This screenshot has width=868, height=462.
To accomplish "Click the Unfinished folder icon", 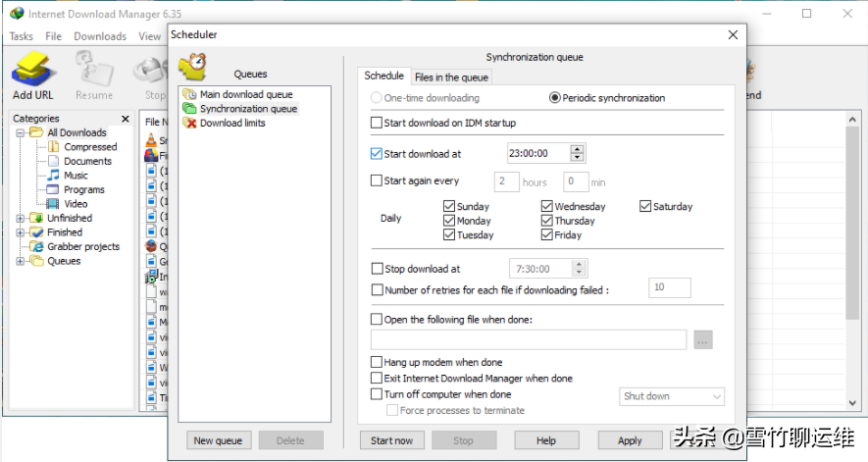I will (36, 218).
